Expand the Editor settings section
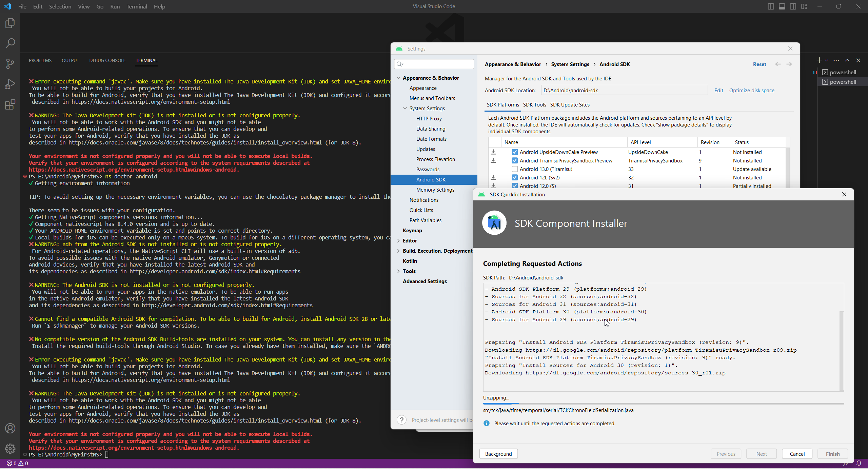 coord(398,240)
